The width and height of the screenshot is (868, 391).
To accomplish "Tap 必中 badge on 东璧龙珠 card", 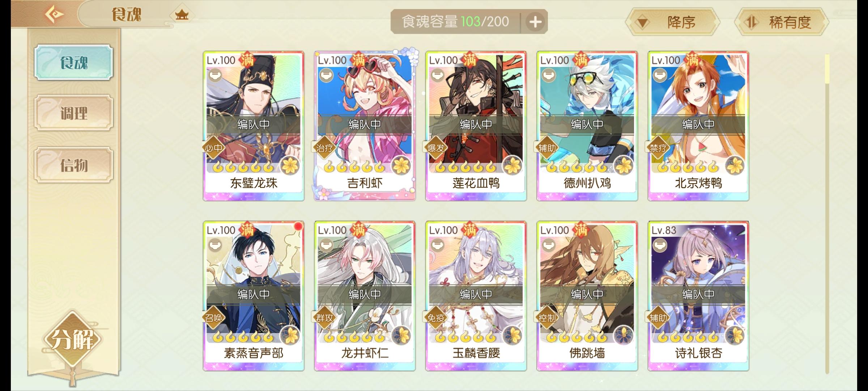I will (214, 148).
